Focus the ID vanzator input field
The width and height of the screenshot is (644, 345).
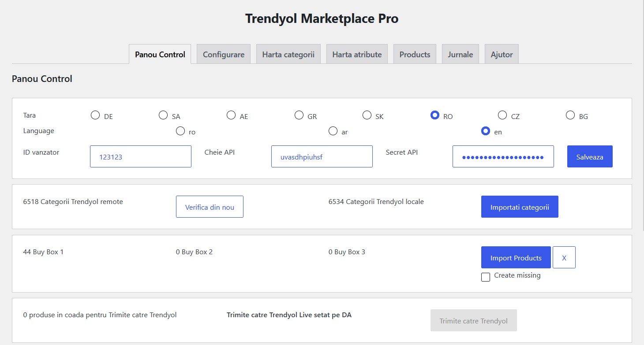[x=141, y=156]
